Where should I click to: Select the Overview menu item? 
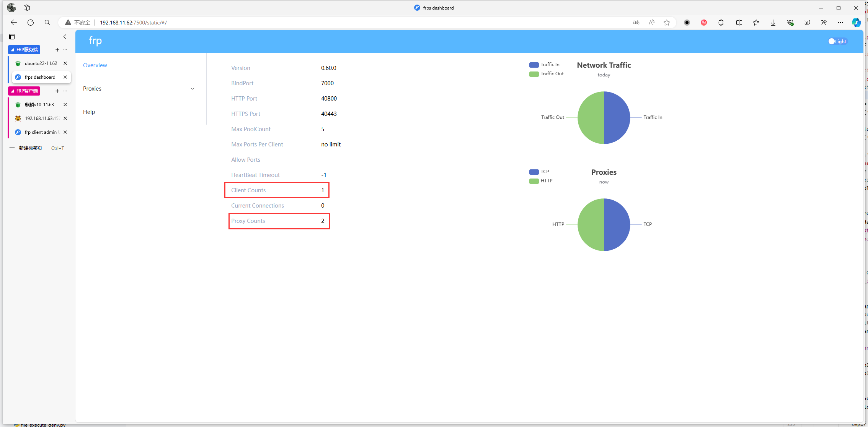click(x=95, y=65)
